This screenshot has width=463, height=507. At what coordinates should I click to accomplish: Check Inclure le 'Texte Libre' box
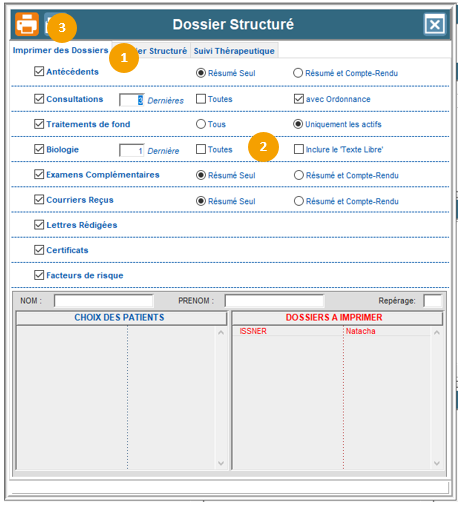click(x=299, y=149)
